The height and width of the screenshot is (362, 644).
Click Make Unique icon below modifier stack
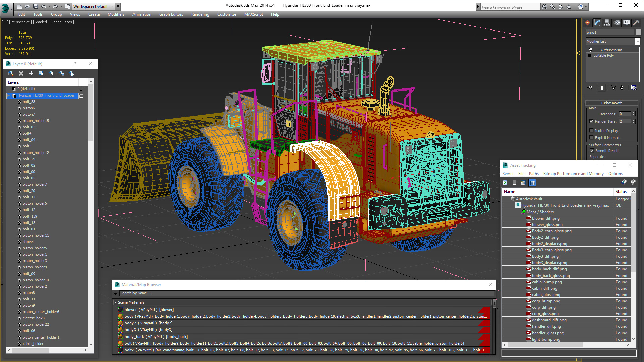point(613,88)
